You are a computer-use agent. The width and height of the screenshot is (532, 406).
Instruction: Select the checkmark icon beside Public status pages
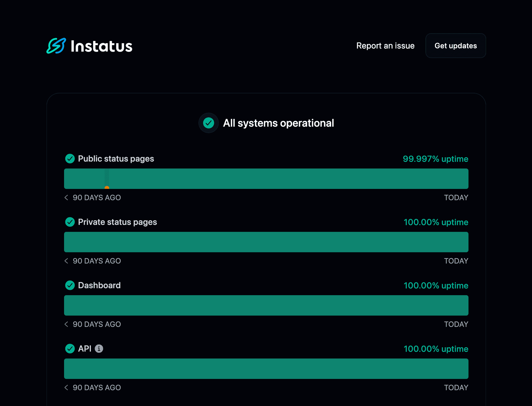(70, 159)
